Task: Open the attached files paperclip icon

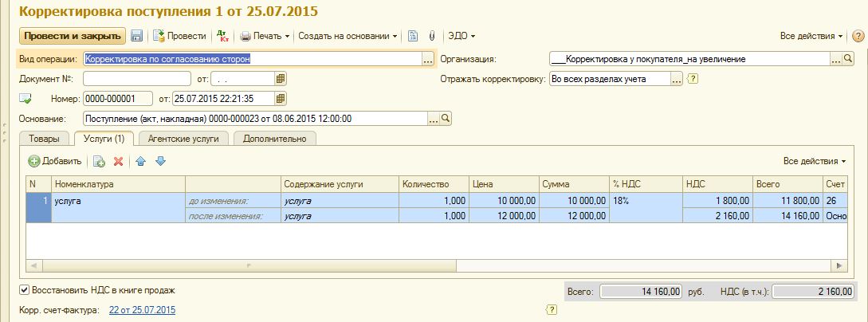Action: pos(431,36)
